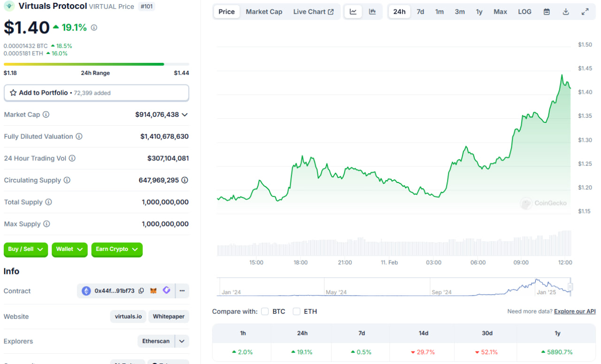Open the Fully Diluted Valuation info icon
Image resolution: width=601 pixels, height=364 pixels.
point(79,136)
